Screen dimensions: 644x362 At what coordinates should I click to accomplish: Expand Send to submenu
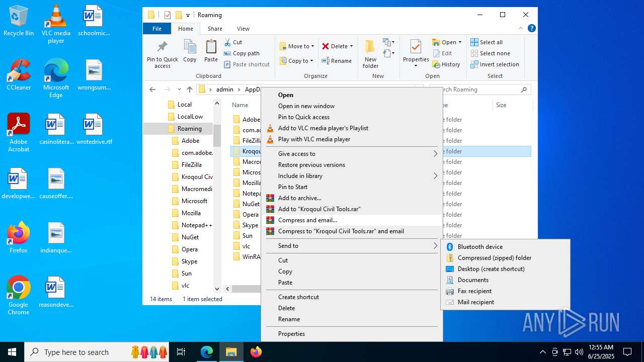(352, 246)
